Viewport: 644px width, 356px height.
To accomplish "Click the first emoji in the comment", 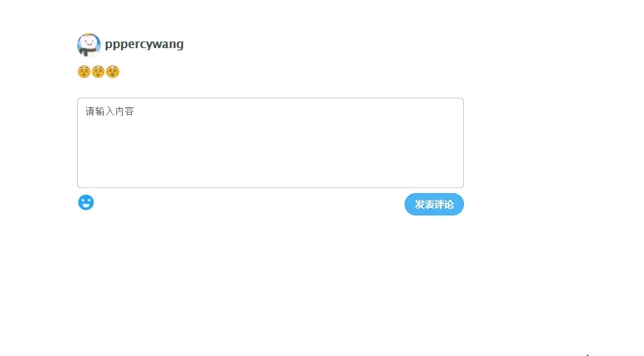I will (84, 72).
